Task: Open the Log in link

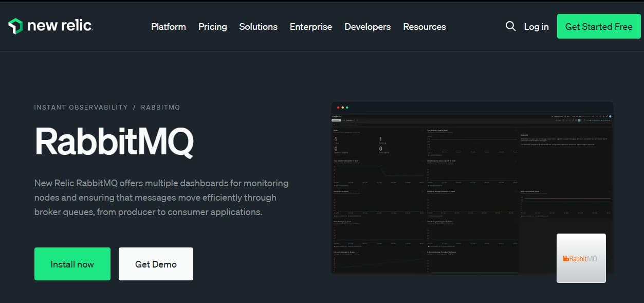Action: coord(536,27)
